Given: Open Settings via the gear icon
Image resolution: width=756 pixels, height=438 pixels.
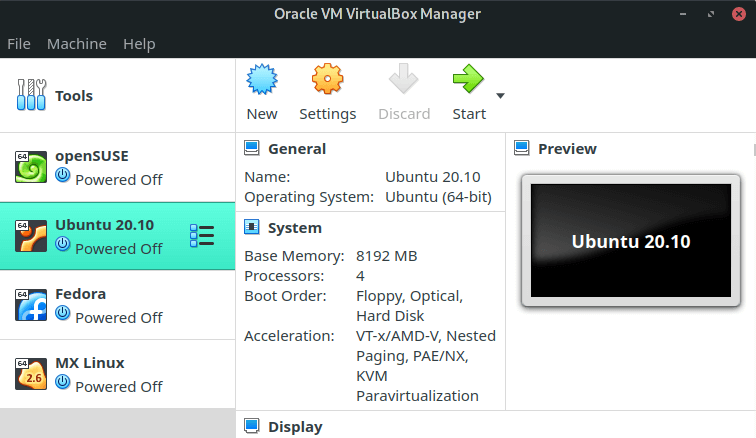Looking at the screenshot, I should pyautogui.click(x=327, y=79).
